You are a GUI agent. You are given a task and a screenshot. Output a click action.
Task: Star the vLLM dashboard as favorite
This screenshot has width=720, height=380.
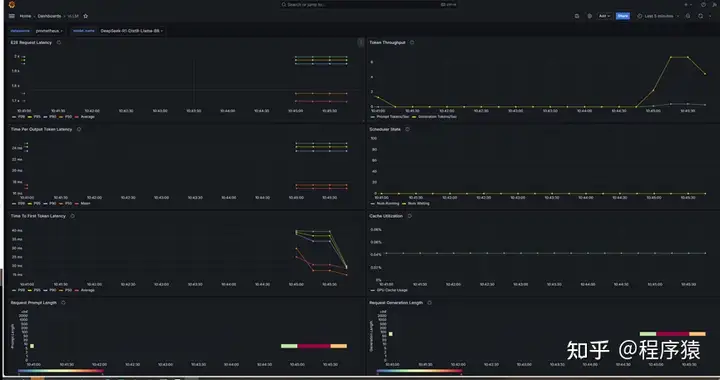85,16
